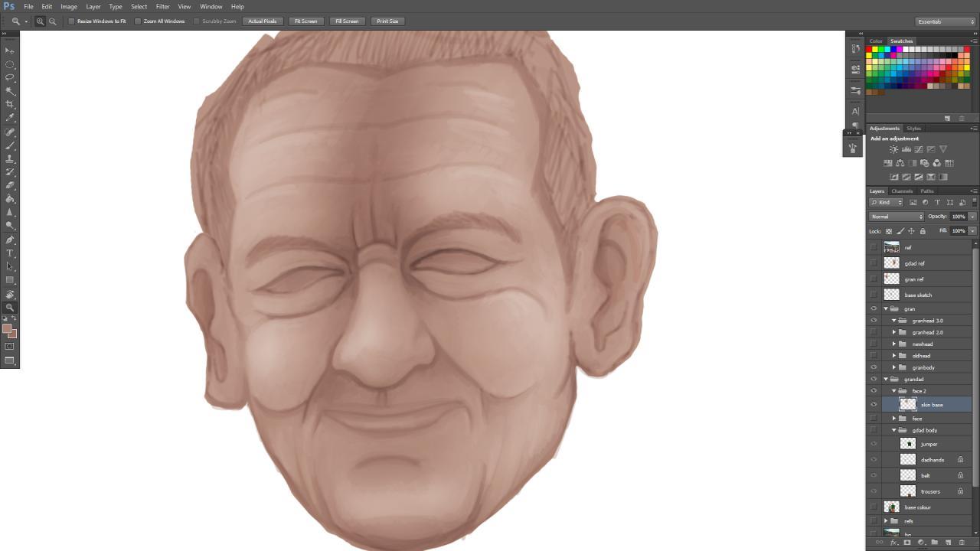This screenshot has width=980, height=551.
Task: Select the Pen tool
Action: (10, 240)
